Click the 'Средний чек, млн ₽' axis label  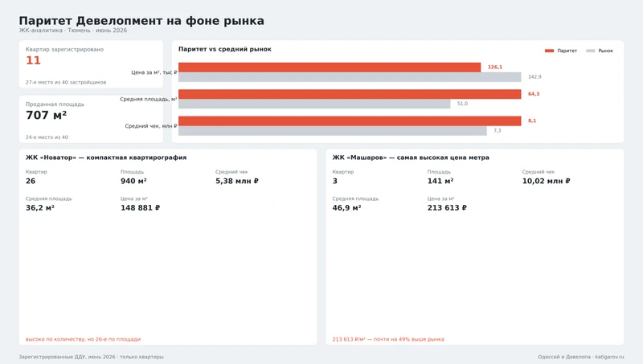(x=151, y=126)
